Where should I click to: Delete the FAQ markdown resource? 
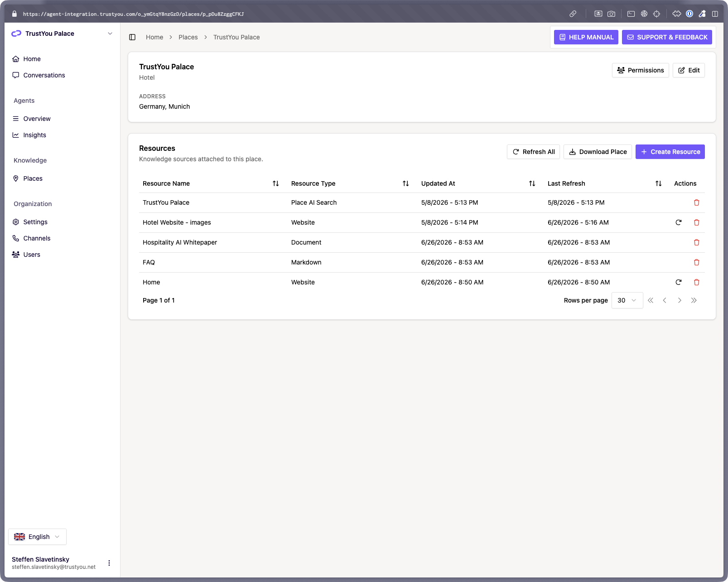(697, 262)
